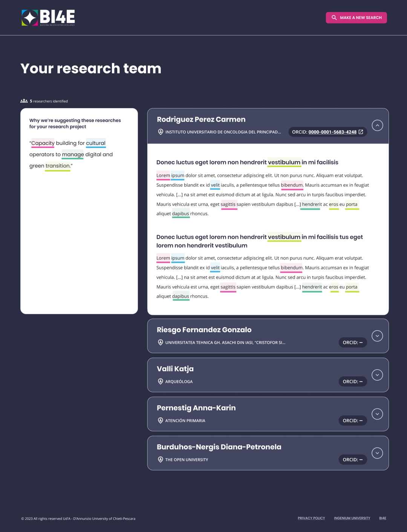
Task: Click Make a New Search button
Action: pos(356,18)
